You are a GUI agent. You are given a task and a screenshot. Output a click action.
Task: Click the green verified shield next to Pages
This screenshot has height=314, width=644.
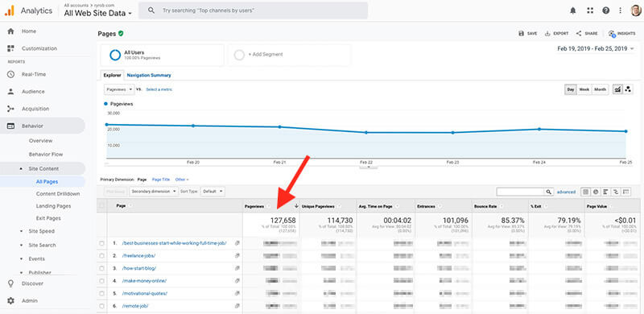121,34
